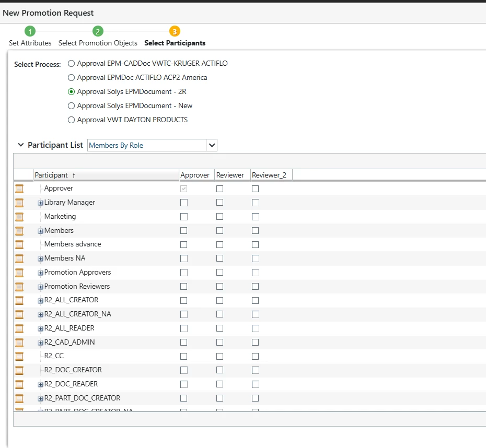This screenshot has width=486, height=448.
Task: Check Reviewer_2 box for R2_CAD_ADMIN
Action: (256, 343)
